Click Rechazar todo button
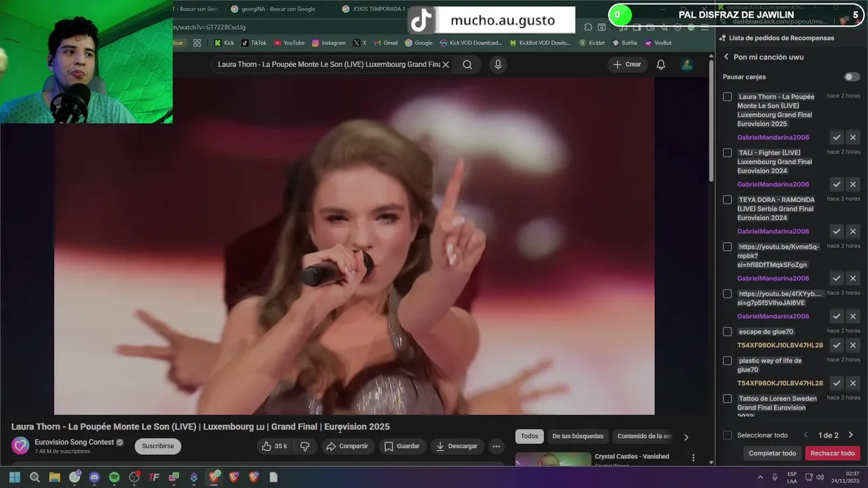This screenshot has height=488, width=868. pos(833,453)
